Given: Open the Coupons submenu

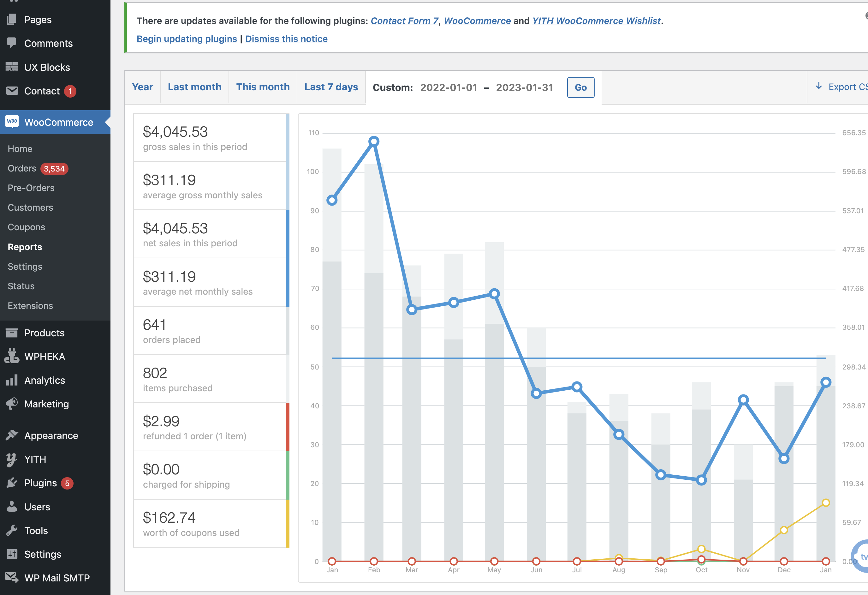Looking at the screenshot, I should 26,227.
